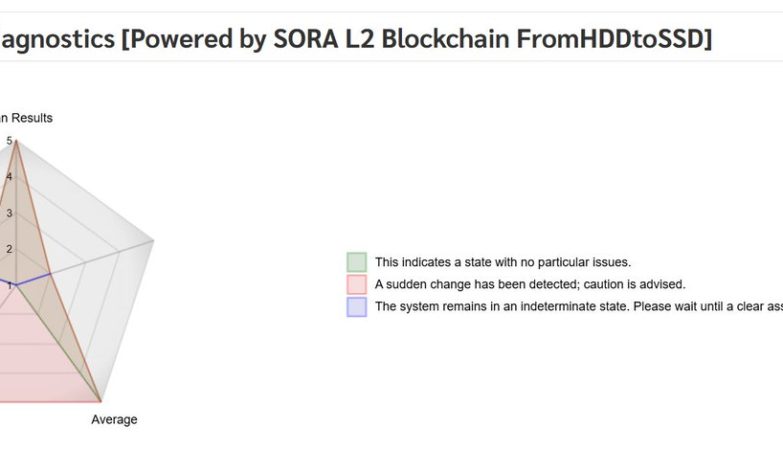The height and width of the screenshot is (450, 783).
Task: Click the scale tick label 3
Action: pyautogui.click(x=9, y=213)
